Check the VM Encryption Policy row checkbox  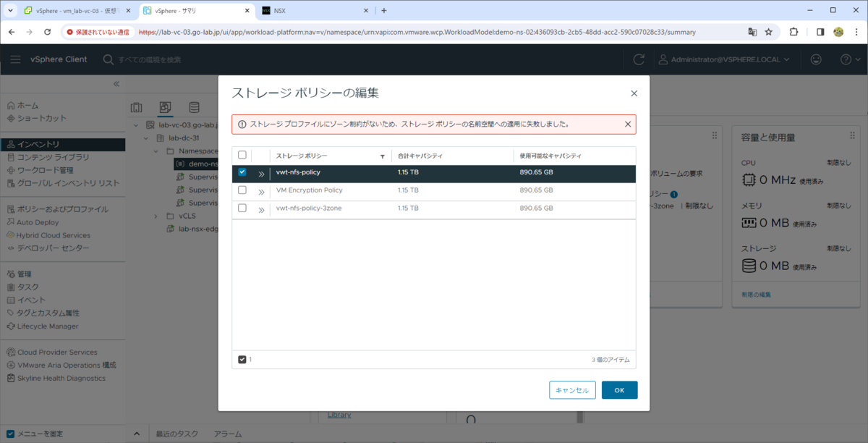[242, 190]
